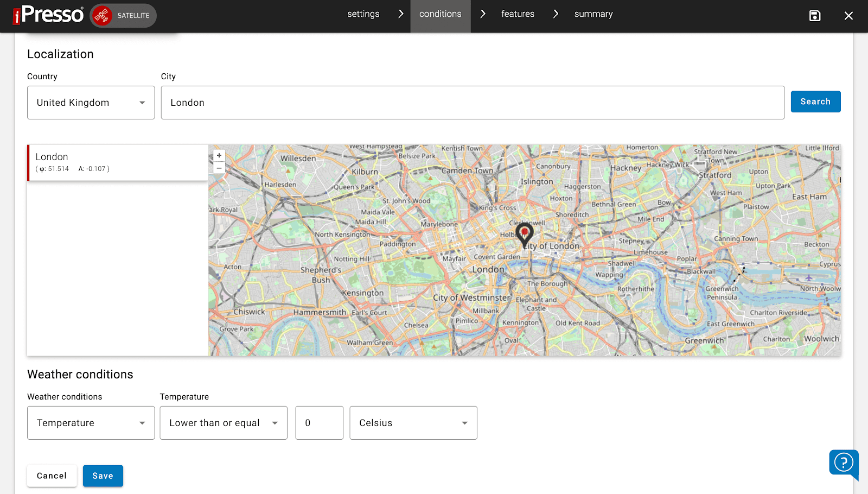868x494 pixels.
Task: Open the Country dropdown showing United Kingdom
Action: pos(91,103)
